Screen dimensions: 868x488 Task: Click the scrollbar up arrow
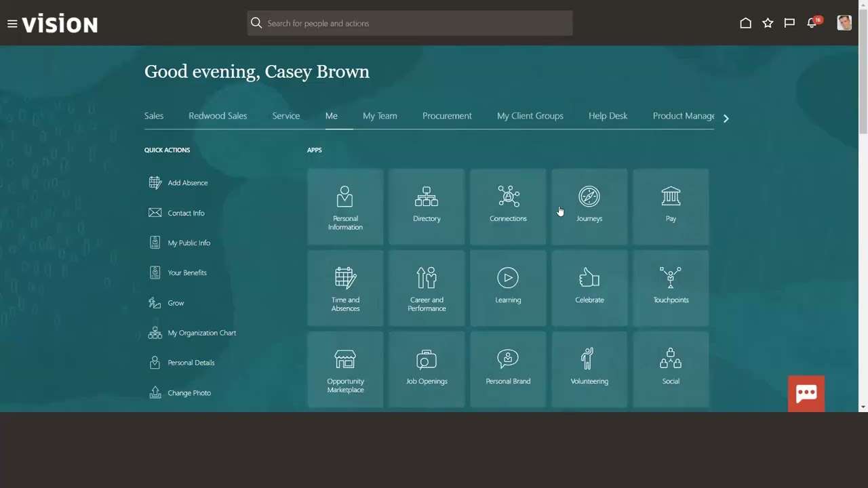(x=863, y=3)
